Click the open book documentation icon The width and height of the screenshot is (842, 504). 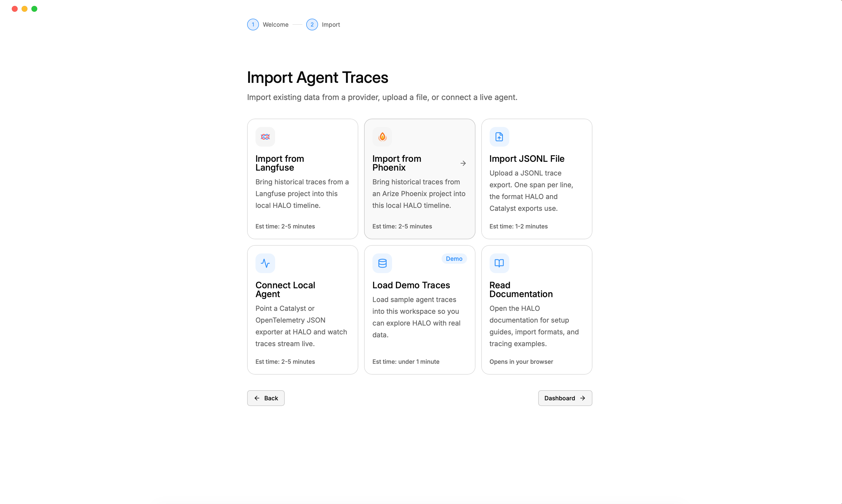pyautogui.click(x=499, y=263)
